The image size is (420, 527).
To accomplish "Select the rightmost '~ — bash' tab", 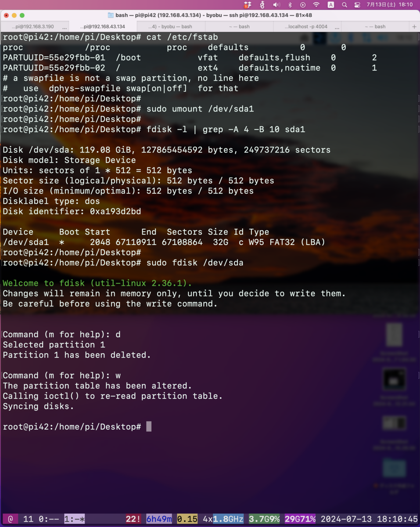I will (x=375, y=26).
